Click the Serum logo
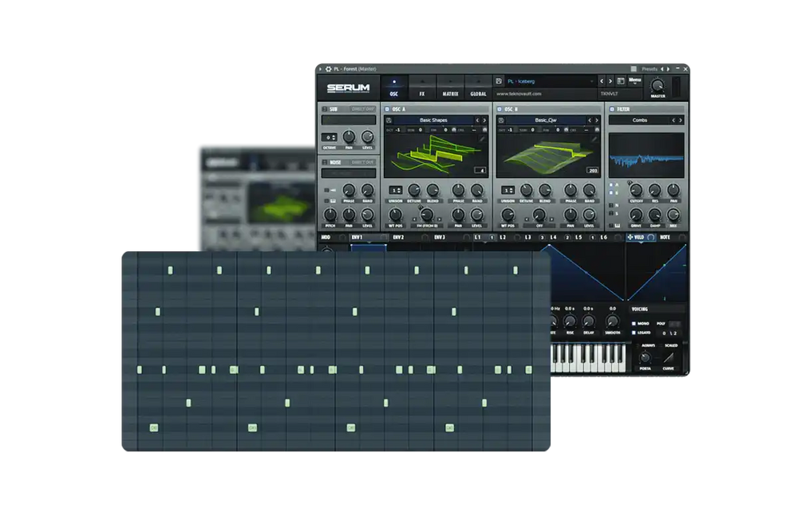This screenshot has width=798, height=532. [x=348, y=88]
